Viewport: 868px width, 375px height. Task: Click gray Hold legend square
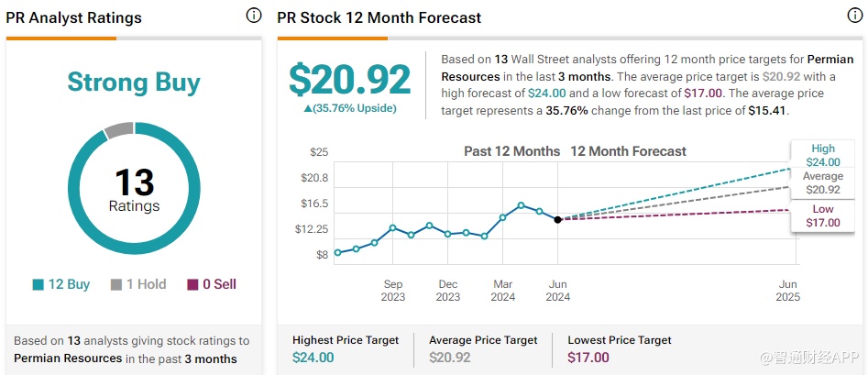point(116,285)
